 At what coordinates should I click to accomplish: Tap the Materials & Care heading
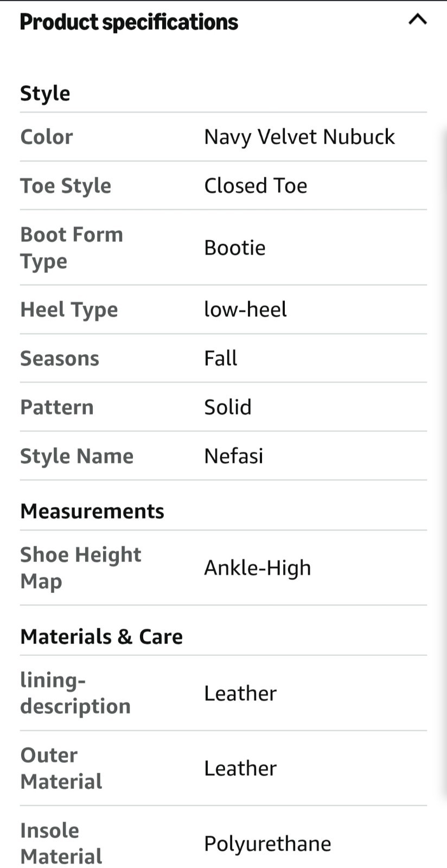101,636
